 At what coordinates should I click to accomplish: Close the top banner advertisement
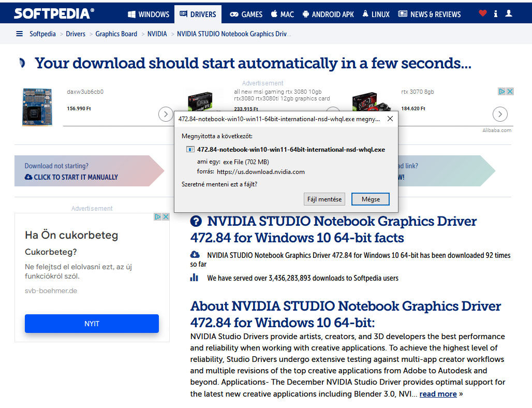click(x=510, y=91)
